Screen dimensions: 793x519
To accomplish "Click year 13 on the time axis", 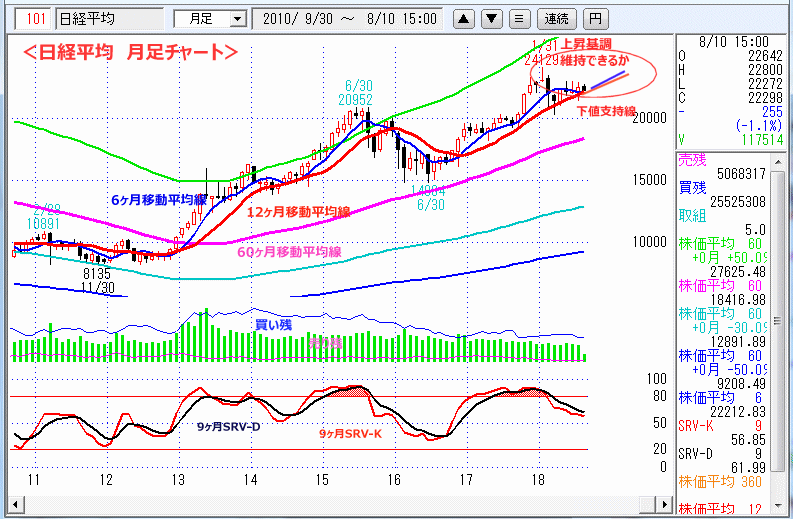I will 178,480.
